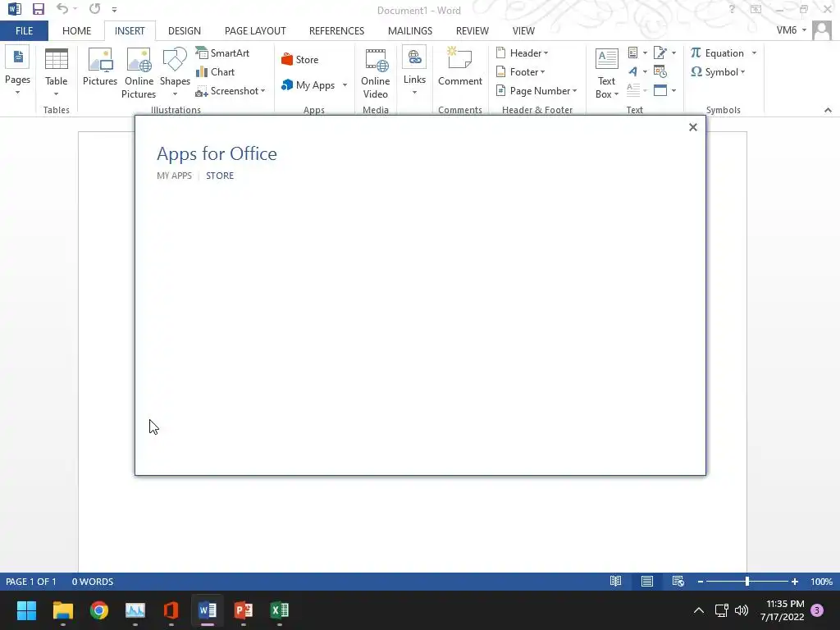Click the Symbol omega icon
Viewport: 840px width, 630px height.
coord(696,72)
